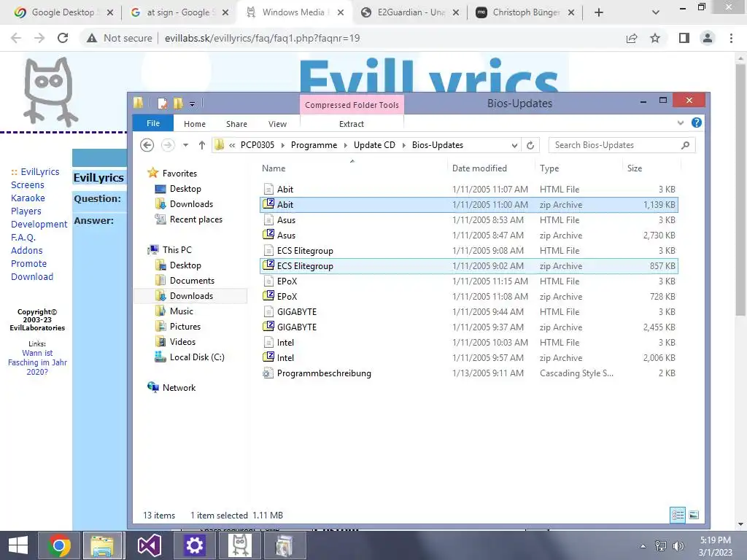
Task: Open the Extract ribbon tab
Action: pos(352,124)
